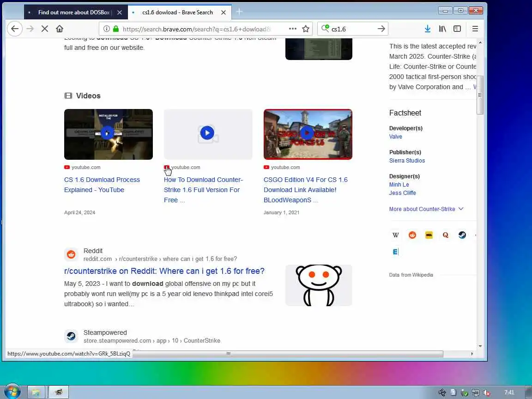Click the April 24, 2024 date
Viewport: 532px width, 399px height.
tap(79, 212)
